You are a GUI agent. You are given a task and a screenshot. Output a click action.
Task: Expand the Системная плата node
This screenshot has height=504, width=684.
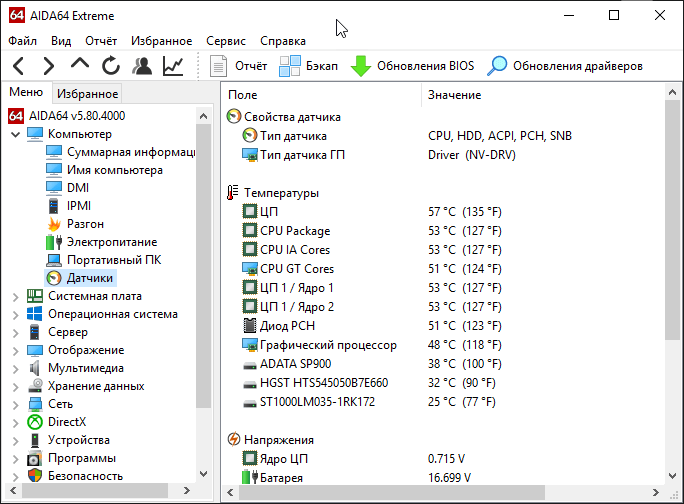(x=16, y=297)
